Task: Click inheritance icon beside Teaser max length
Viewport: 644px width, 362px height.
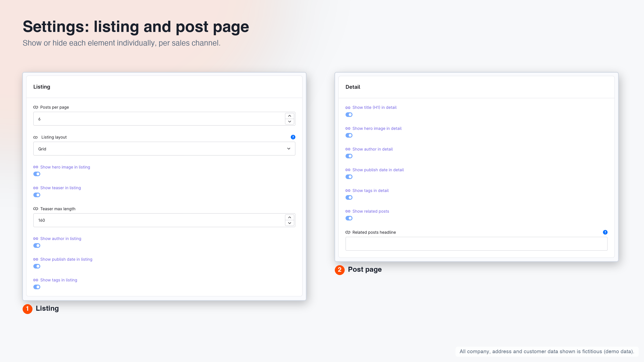Action: pyautogui.click(x=36, y=209)
